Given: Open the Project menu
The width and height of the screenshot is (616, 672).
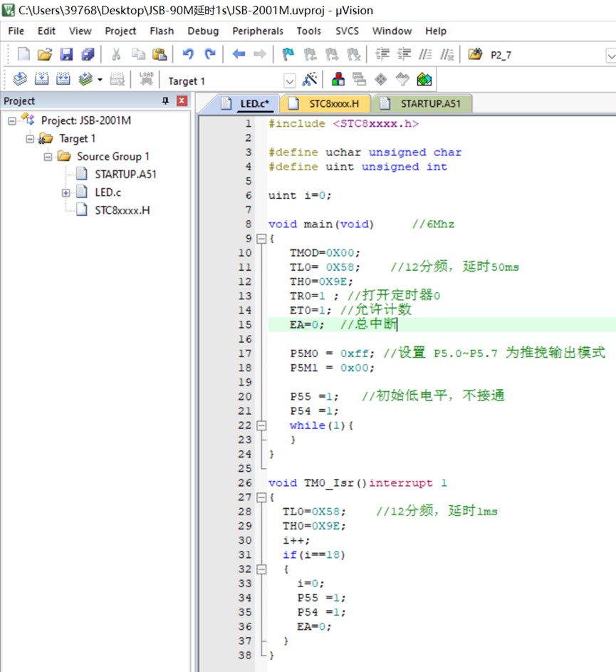Looking at the screenshot, I should (120, 31).
